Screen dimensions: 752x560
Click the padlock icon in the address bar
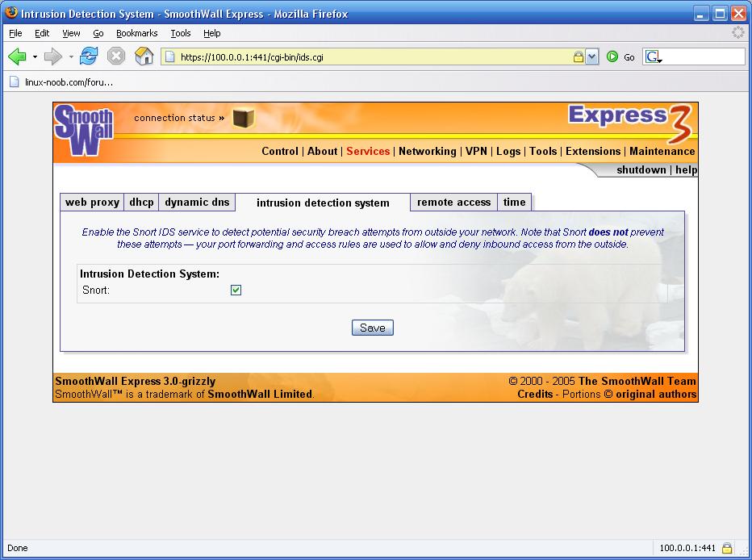tap(579, 57)
